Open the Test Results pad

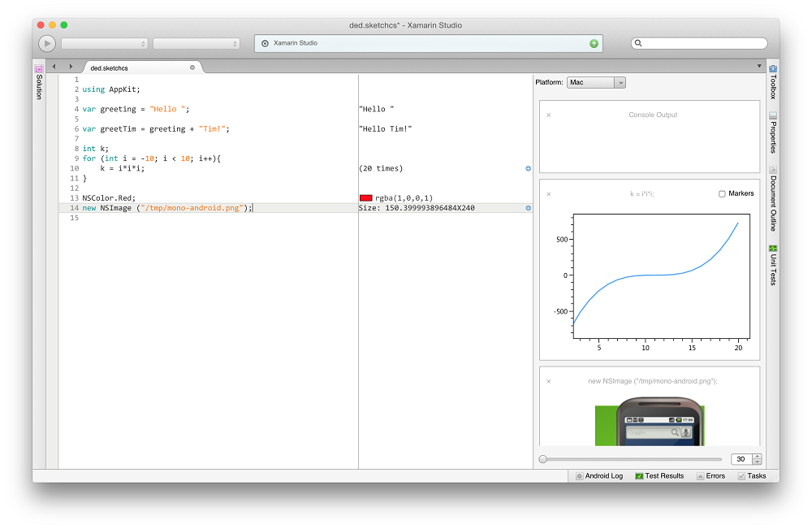click(659, 475)
